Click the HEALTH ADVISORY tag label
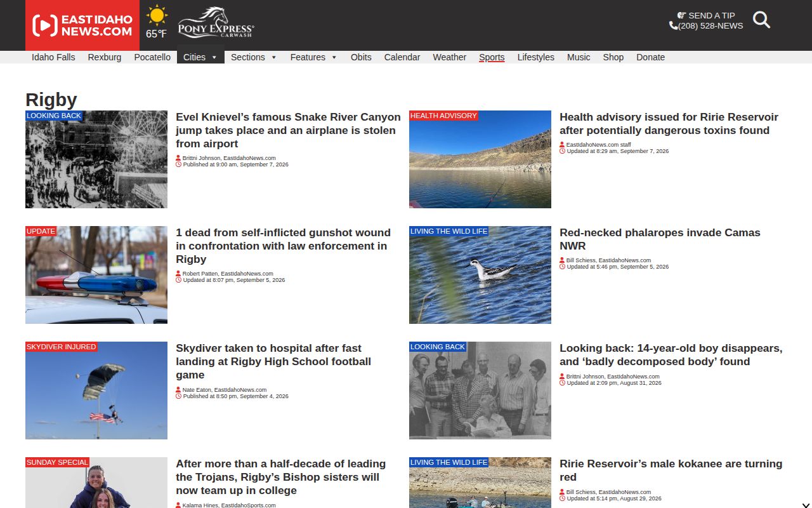The height and width of the screenshot is (508, 812). click(443, 116)
